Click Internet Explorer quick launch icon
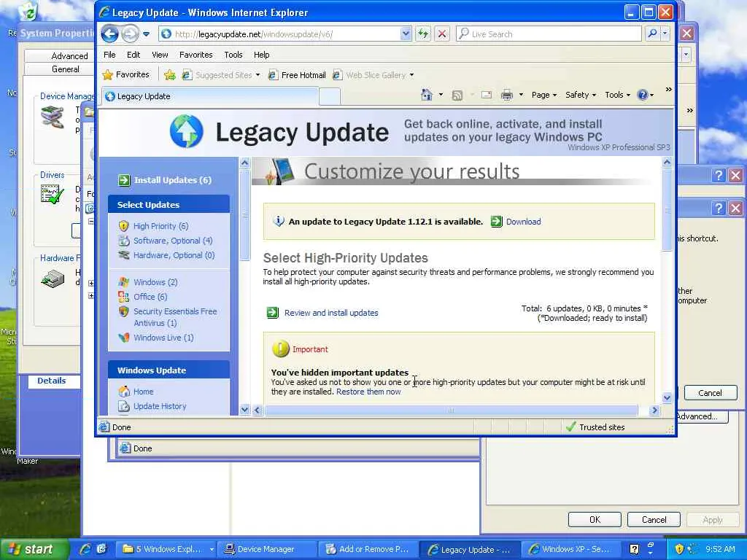747x560 pixels. (x=86, y=549)
